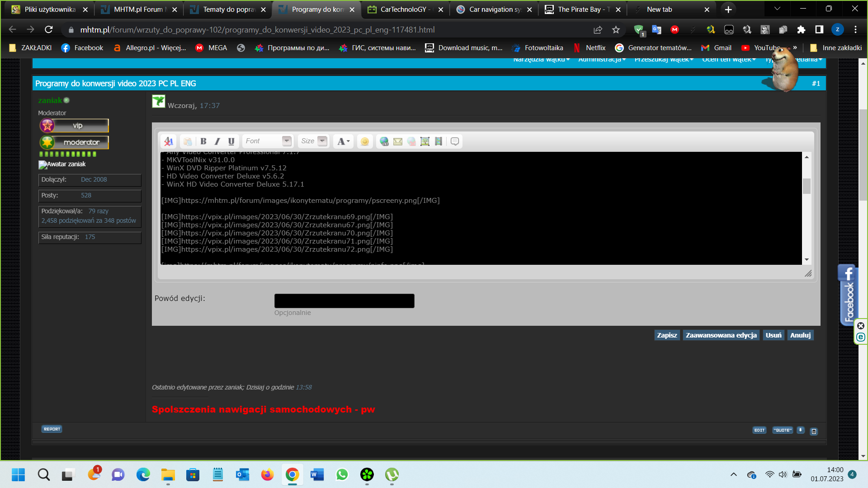Open the smilies picker icon

pos(365,141)
